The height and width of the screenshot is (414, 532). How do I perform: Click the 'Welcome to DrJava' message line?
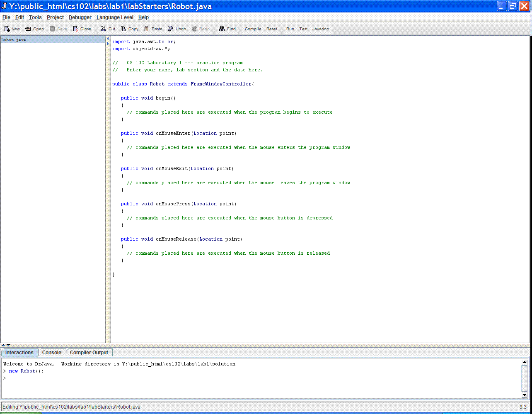[x=119, y=364]
